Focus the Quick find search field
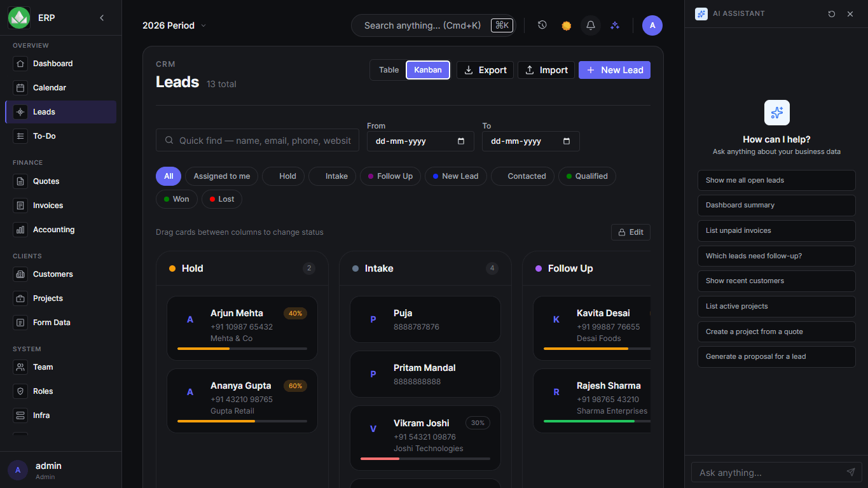Viewport: 868px width, 488px height. tap(258, 141)
